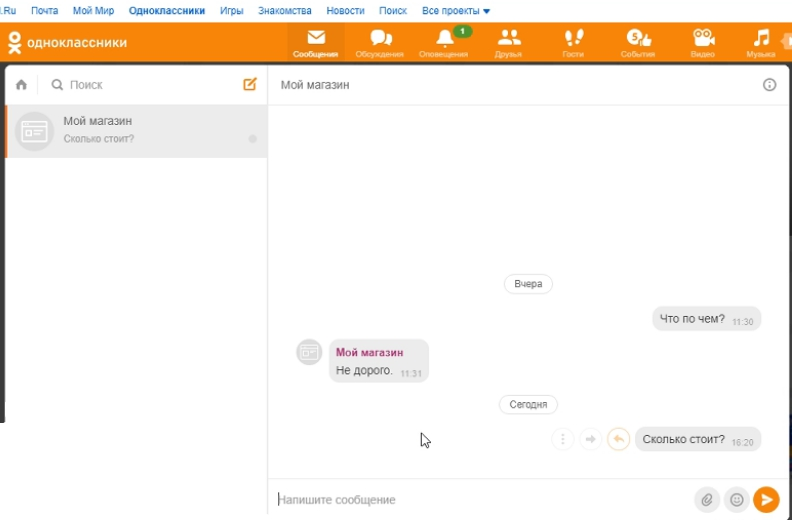
Task: Click the 'Что по чем?' message bubble
Action: pyautogui.click(x=707, y=319)
